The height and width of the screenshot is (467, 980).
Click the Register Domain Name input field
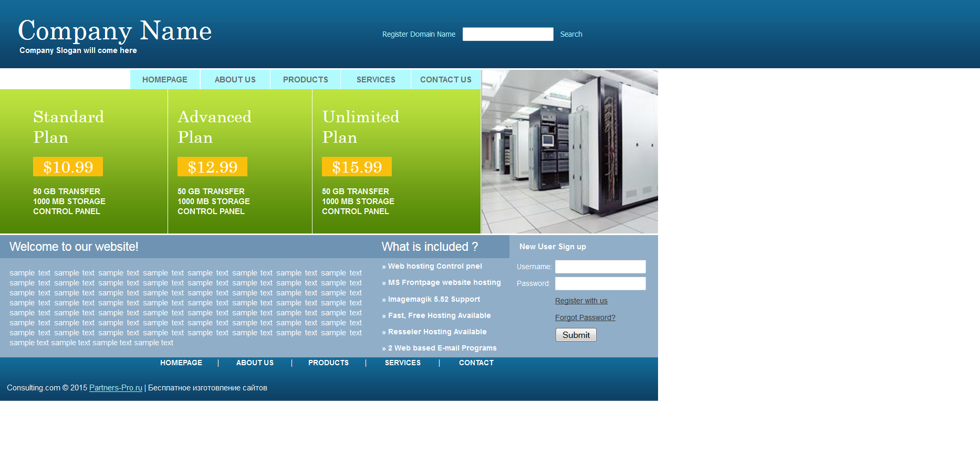507,34
